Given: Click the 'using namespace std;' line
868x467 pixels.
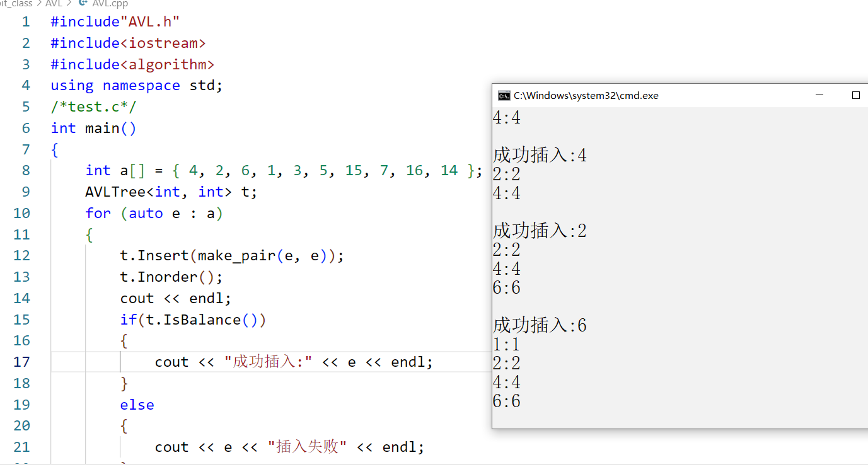Looking at the screenshot, I should point(137,86).
